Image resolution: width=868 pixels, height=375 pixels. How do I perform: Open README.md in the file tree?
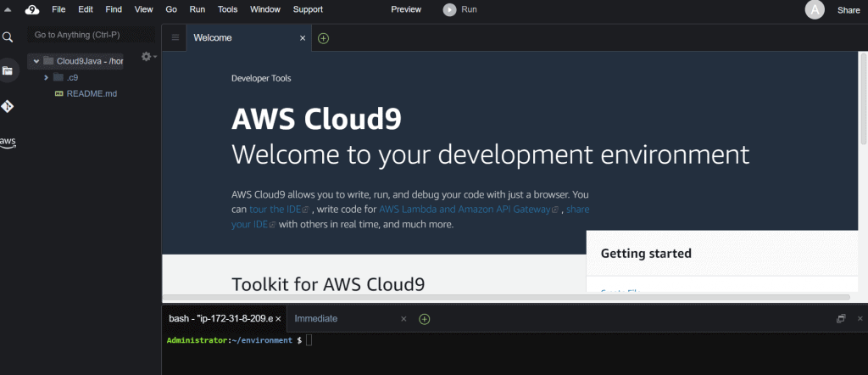click(92, 93)
